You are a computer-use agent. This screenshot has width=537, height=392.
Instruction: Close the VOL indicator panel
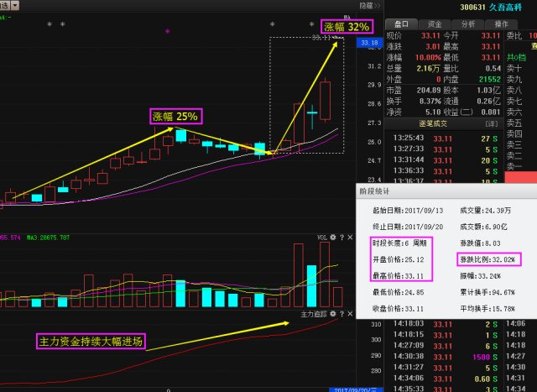click(350, 237)
